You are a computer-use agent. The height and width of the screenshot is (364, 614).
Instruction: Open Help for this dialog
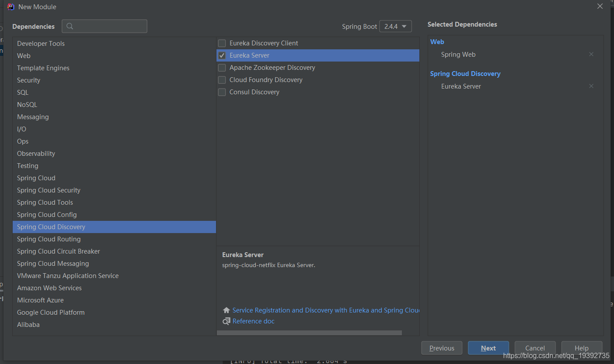click(x=582, y=348)
